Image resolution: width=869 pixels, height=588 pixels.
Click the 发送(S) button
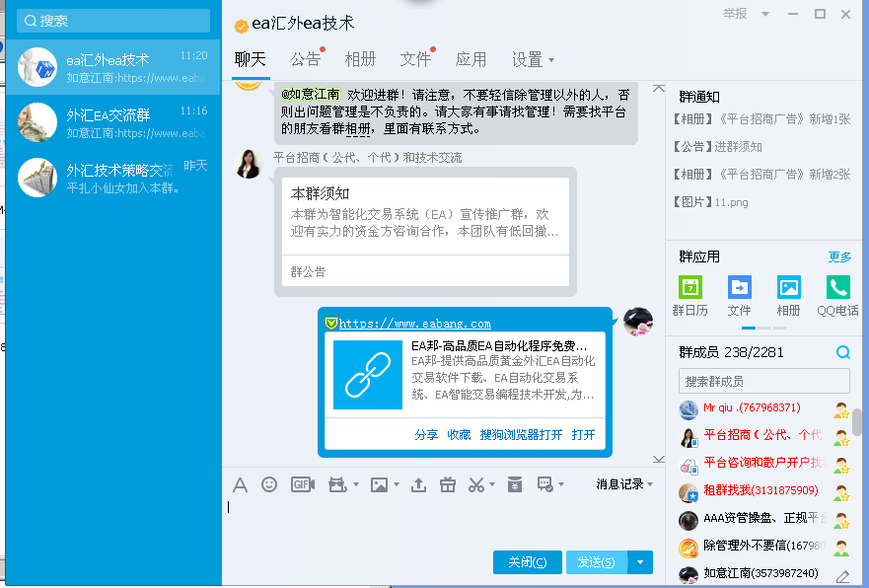(x=597, y=562)
